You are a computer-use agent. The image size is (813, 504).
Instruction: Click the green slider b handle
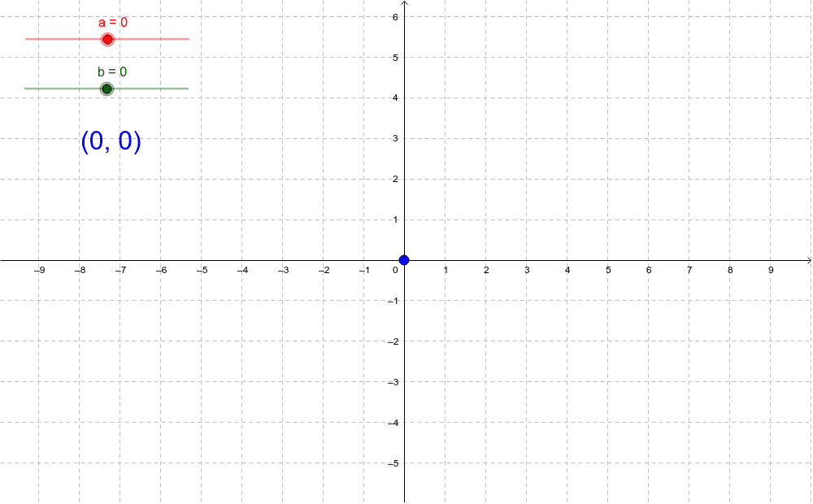107,89
